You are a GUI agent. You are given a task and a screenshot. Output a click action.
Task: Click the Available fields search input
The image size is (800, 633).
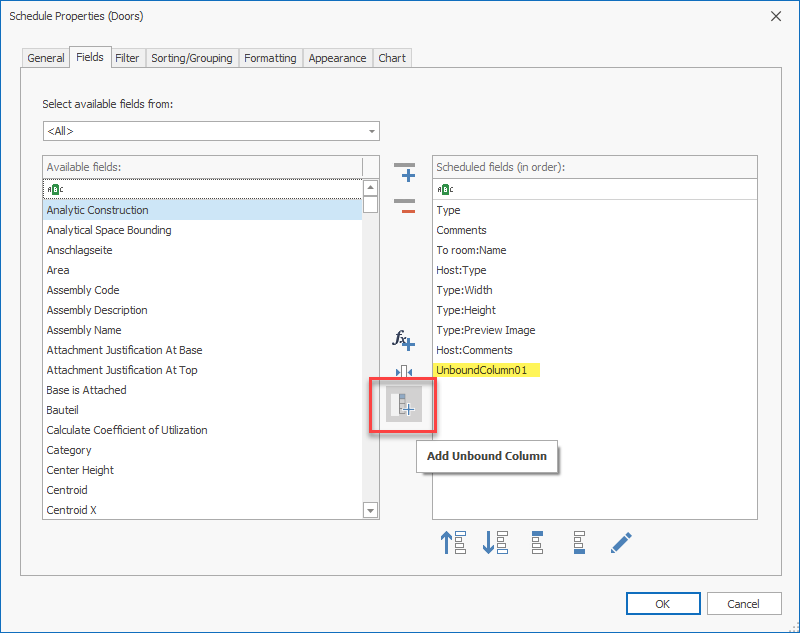pos(203,189)
